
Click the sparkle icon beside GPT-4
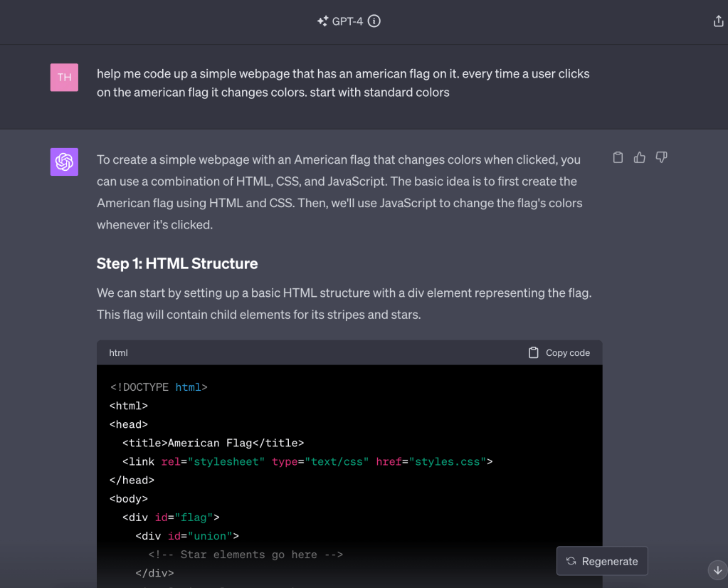click(322, 21)
